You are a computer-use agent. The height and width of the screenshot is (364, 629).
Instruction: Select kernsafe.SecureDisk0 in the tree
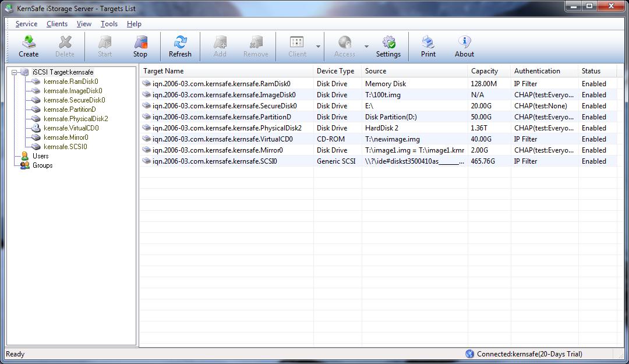(74, 100)
